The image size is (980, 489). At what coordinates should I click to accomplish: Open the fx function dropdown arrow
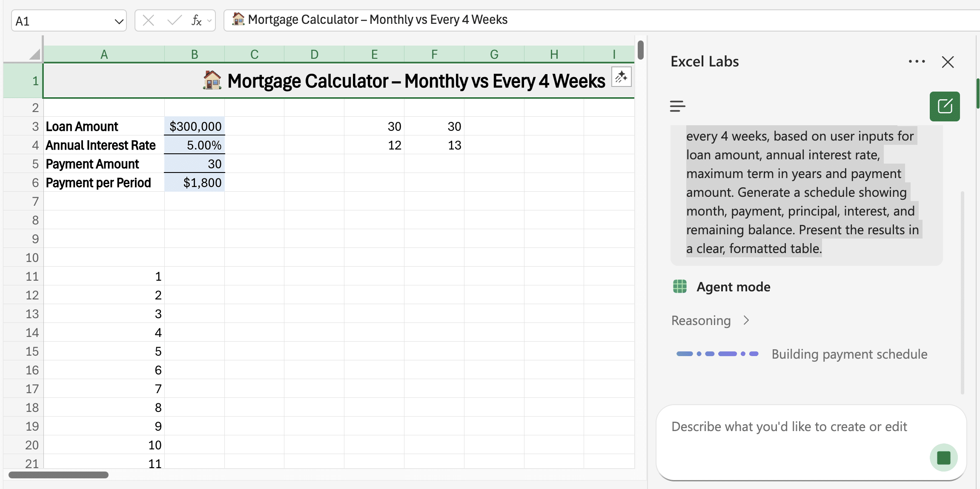(x=209, y=20)
